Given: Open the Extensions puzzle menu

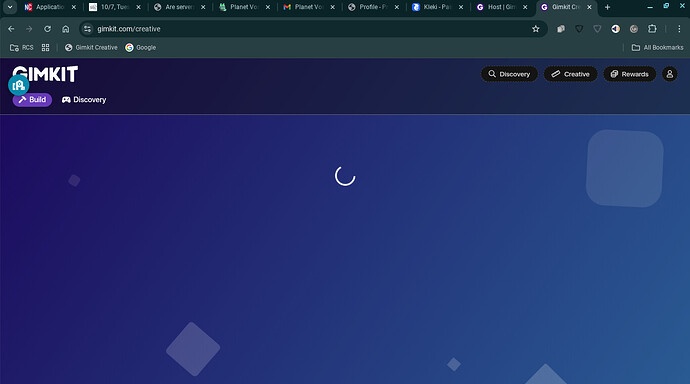Looking at the screenshot, I should [x=652, y=29].
